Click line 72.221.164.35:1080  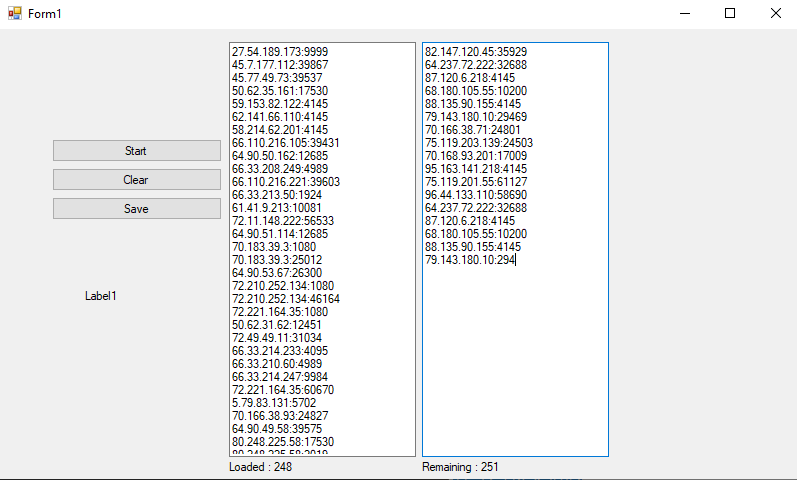point(280,312)
